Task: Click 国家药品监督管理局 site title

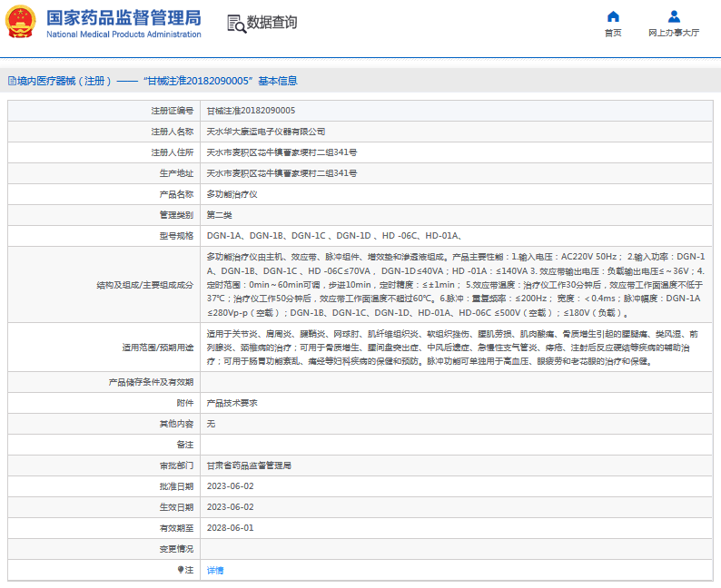Action: [x=123, y=17]
